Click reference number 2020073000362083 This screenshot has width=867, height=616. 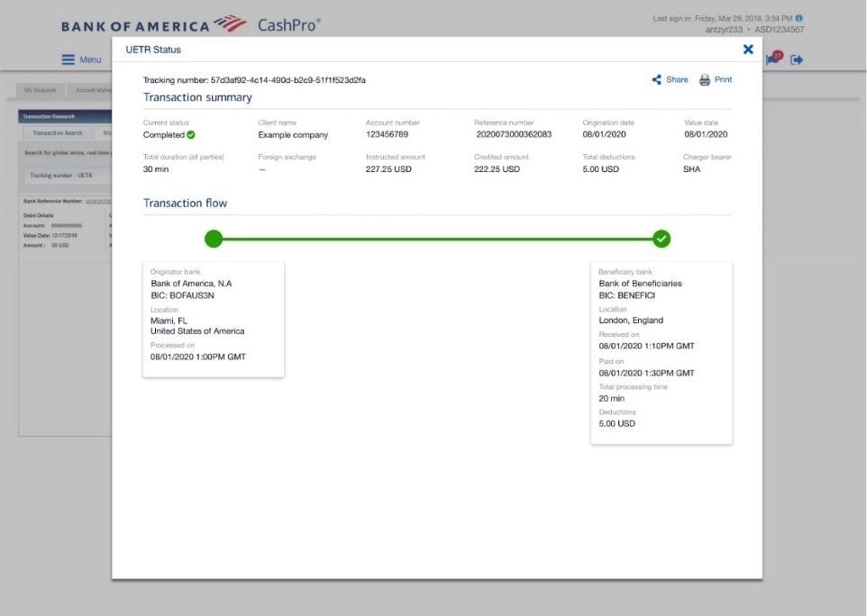514,134
